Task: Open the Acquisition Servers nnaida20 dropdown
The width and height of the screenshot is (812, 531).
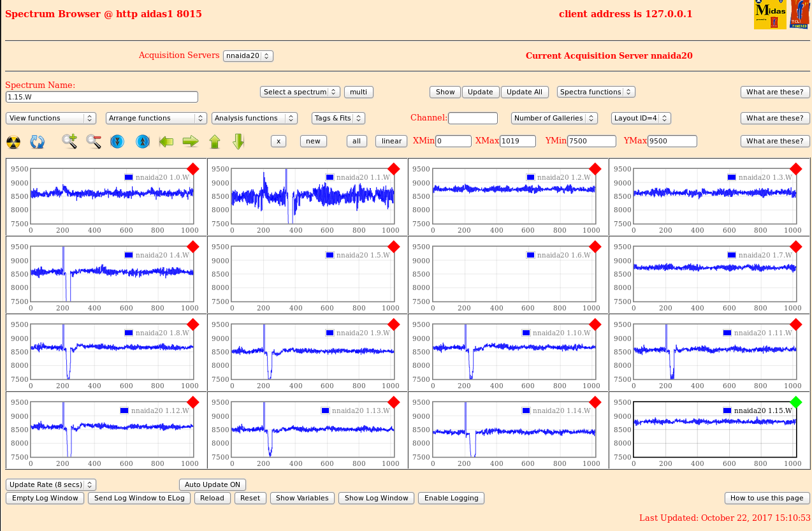Action: [248, 56]
